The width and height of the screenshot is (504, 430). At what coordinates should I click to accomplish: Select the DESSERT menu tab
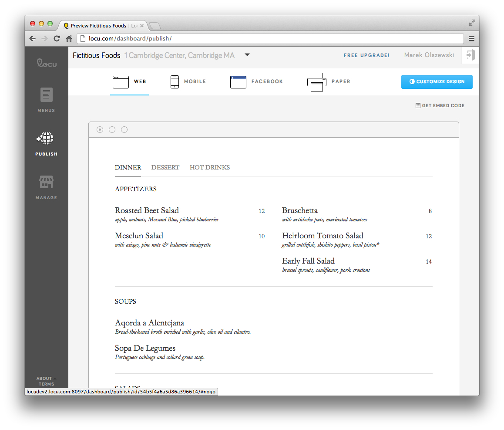pos(165,167)
